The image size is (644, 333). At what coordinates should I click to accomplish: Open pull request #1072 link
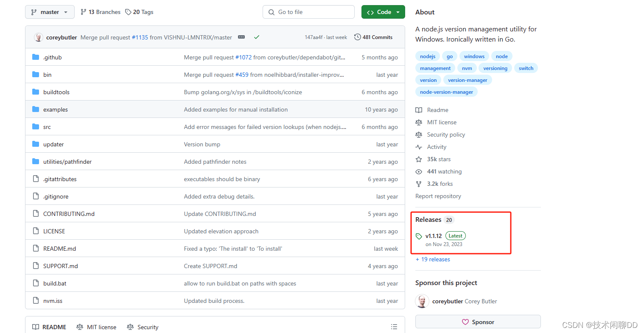244,57
